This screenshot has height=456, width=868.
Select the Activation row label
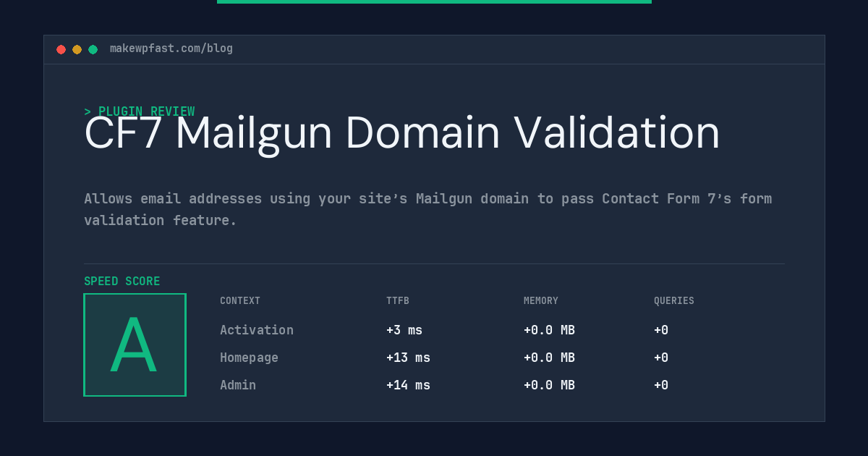click(257, 330)
